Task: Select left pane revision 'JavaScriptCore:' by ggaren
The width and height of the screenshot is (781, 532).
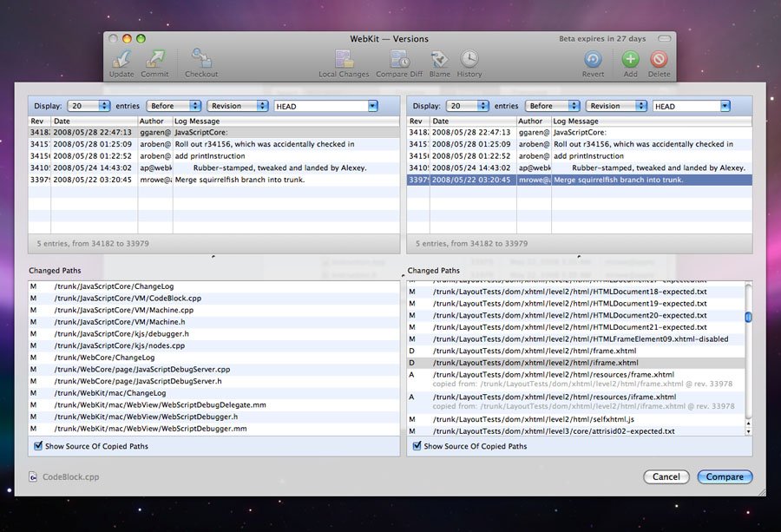Action: pos(213,133)
